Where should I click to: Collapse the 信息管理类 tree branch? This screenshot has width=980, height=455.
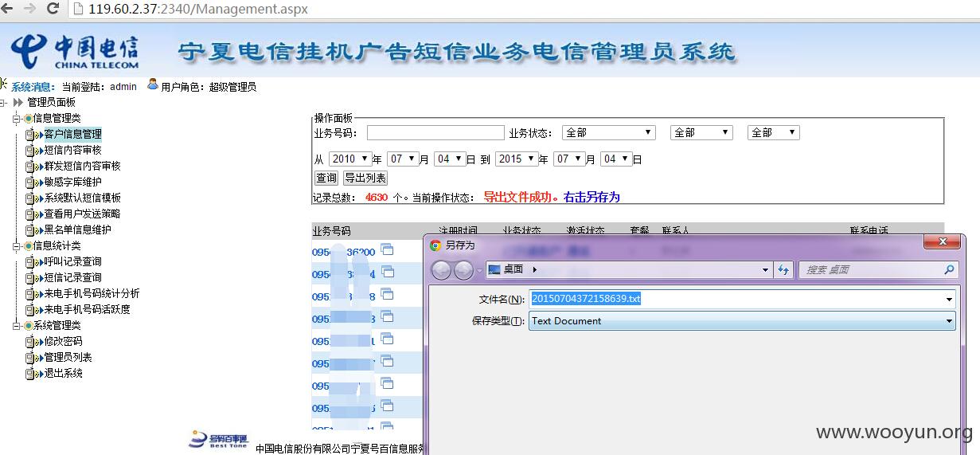(16, 118)
